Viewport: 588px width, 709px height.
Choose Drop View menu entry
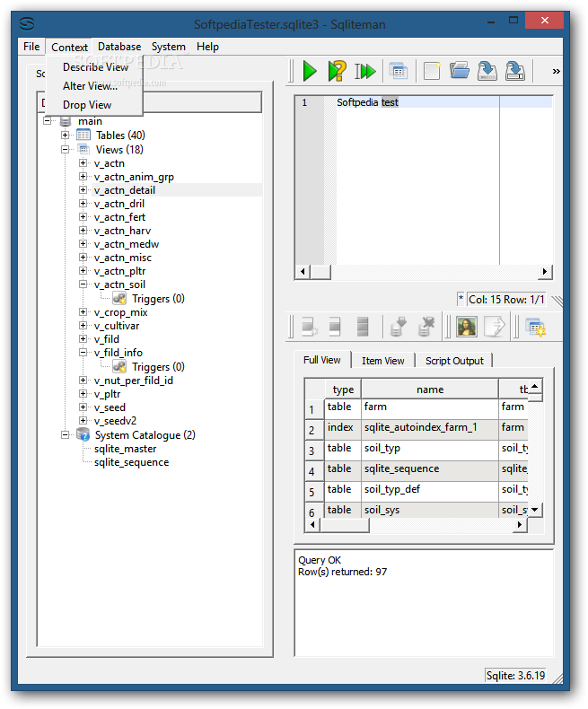coord(87,105)
